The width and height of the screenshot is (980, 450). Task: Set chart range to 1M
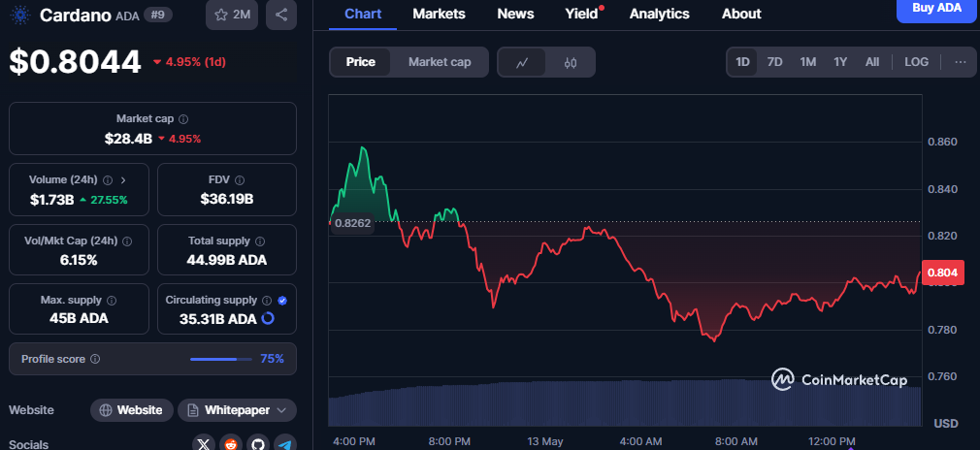point(808,62)
